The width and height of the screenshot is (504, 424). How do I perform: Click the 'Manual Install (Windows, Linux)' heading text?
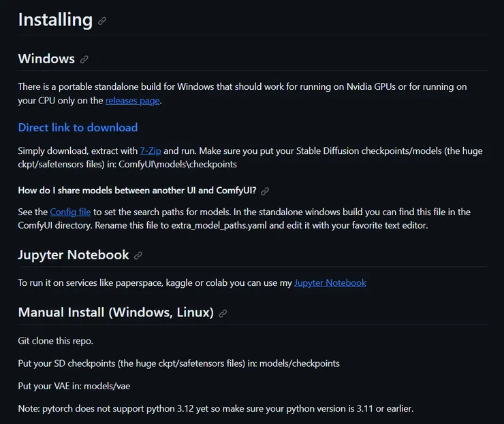[x=116, y=313]
